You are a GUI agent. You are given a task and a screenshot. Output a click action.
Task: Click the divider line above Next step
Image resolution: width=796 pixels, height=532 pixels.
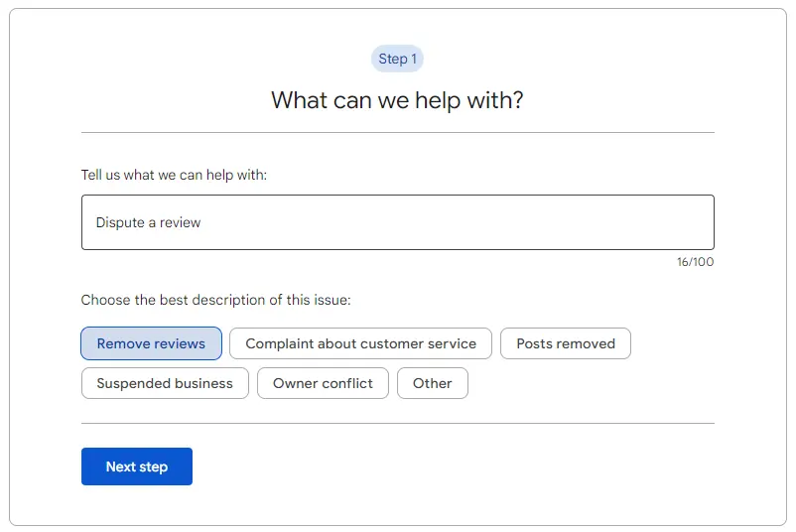tap(397, 423)
